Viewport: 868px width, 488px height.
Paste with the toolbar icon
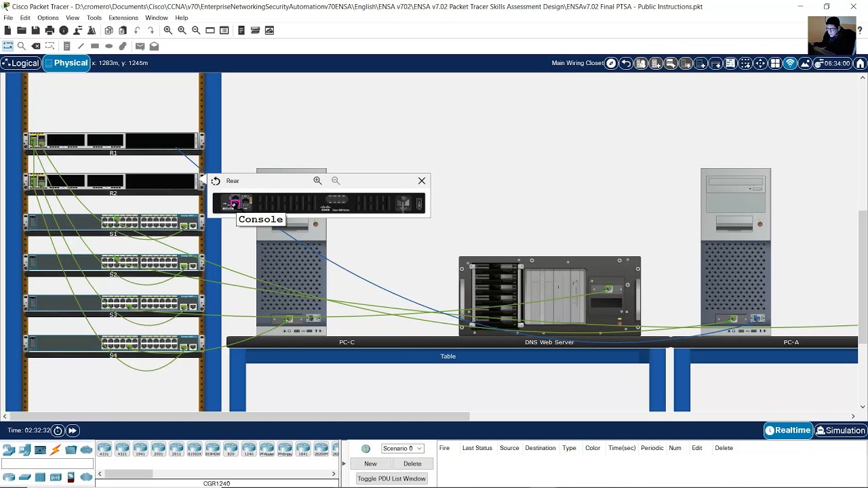pos(123,30)
